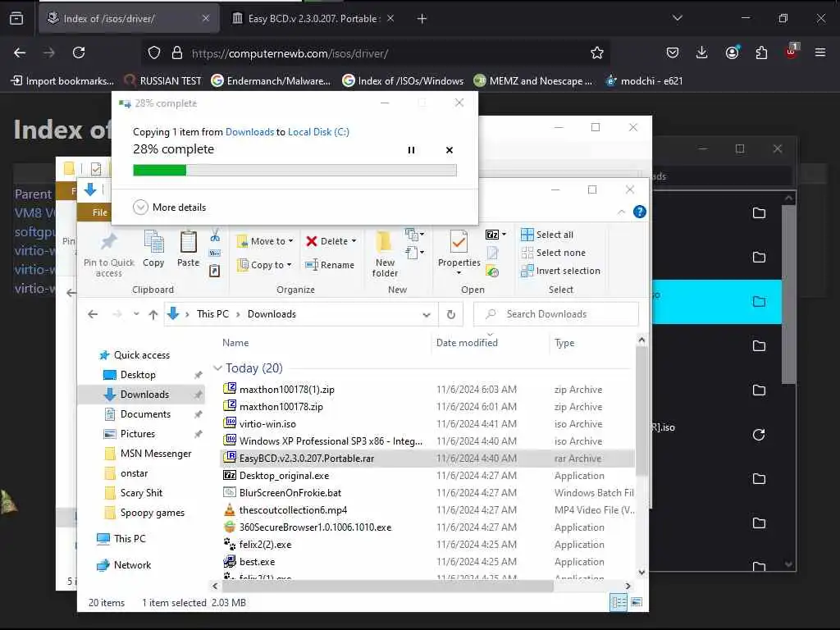Select virtio-win.iso file
The height and width of the screenshot is (630, 840).
click(x=267, y=424)
